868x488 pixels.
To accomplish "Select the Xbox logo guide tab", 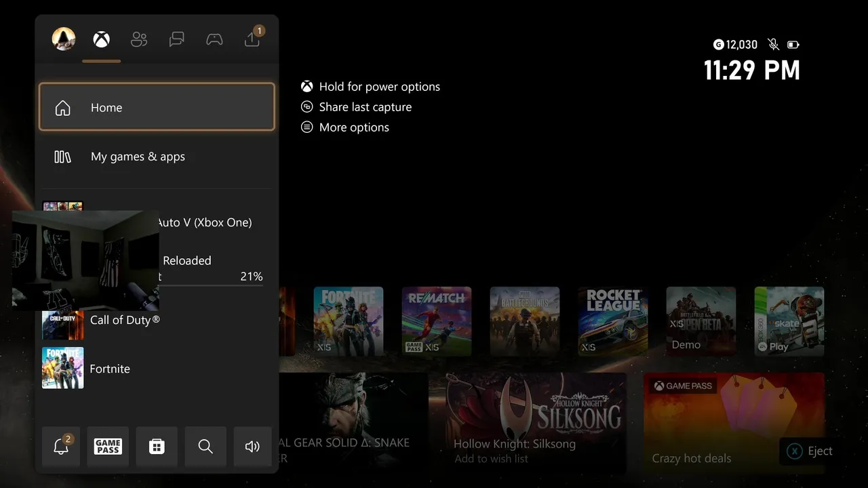I will (102, 40).
